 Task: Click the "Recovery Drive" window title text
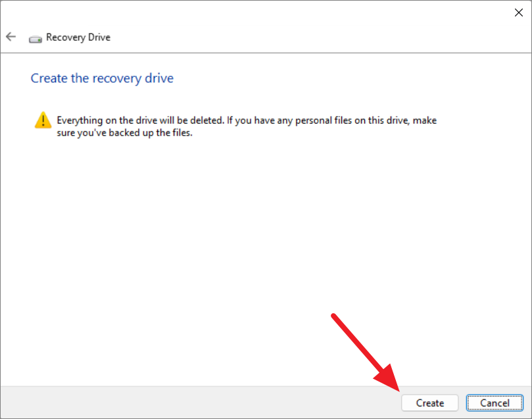click(78, 37)
